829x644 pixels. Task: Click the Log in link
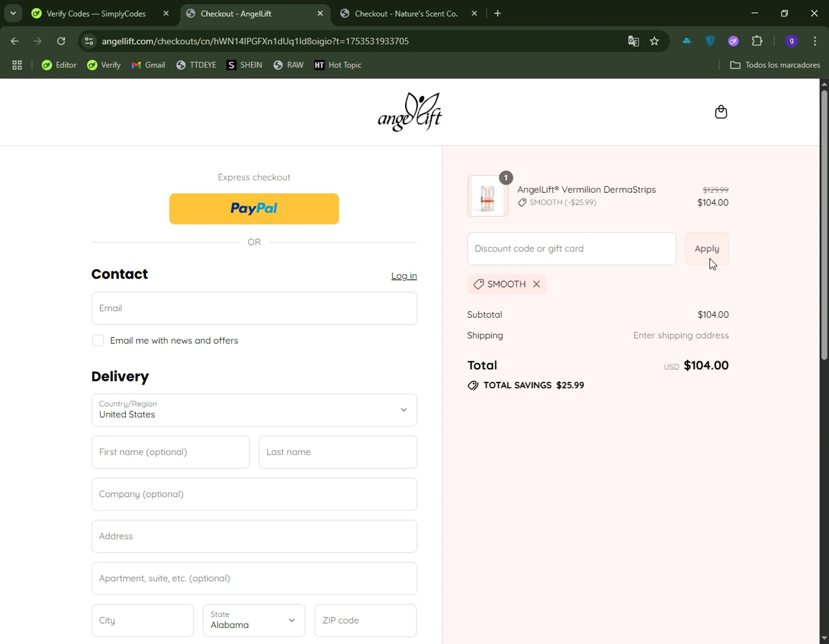pyautogui.click(x=404, y=276)
